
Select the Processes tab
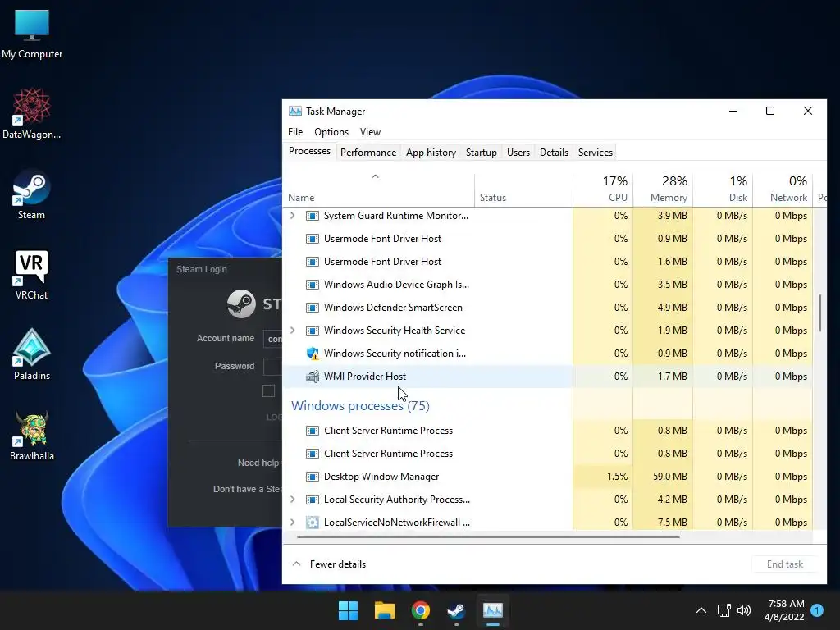309,151
